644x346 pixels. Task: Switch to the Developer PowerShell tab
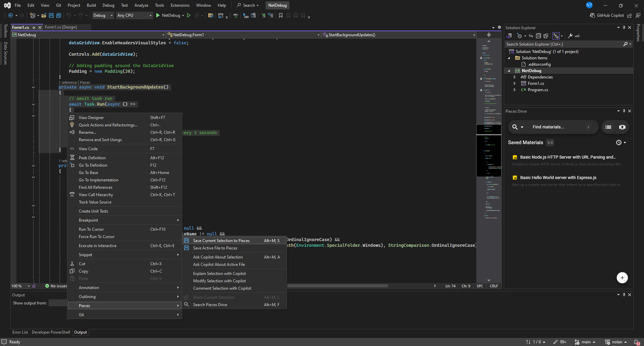click(x=51, y=332)
